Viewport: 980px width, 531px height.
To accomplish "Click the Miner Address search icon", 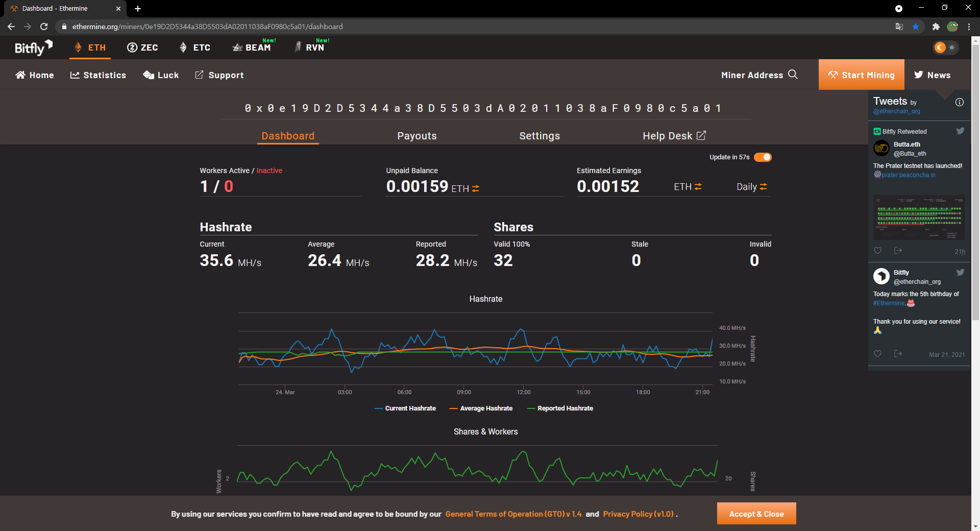I will click(x=793, y=75).
